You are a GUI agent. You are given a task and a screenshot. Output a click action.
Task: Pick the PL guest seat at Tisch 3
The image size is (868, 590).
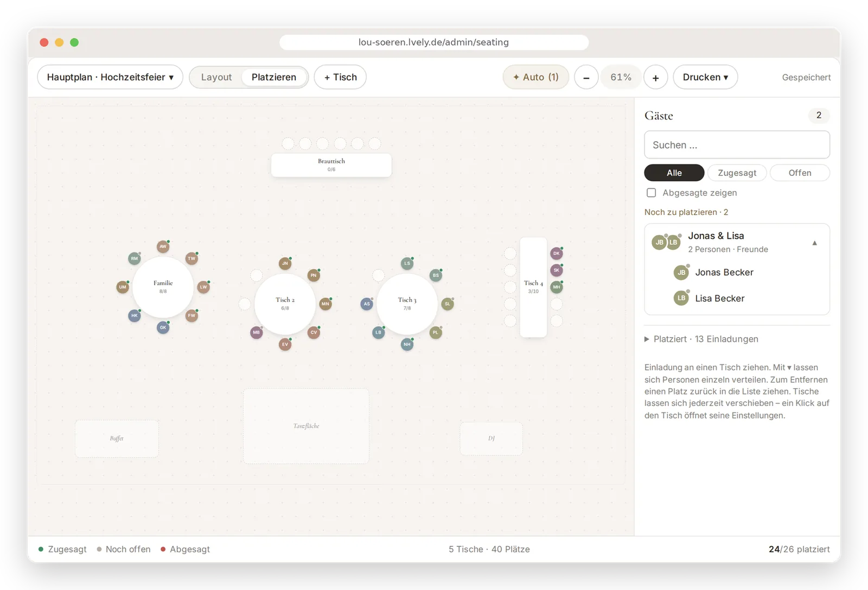436,332
